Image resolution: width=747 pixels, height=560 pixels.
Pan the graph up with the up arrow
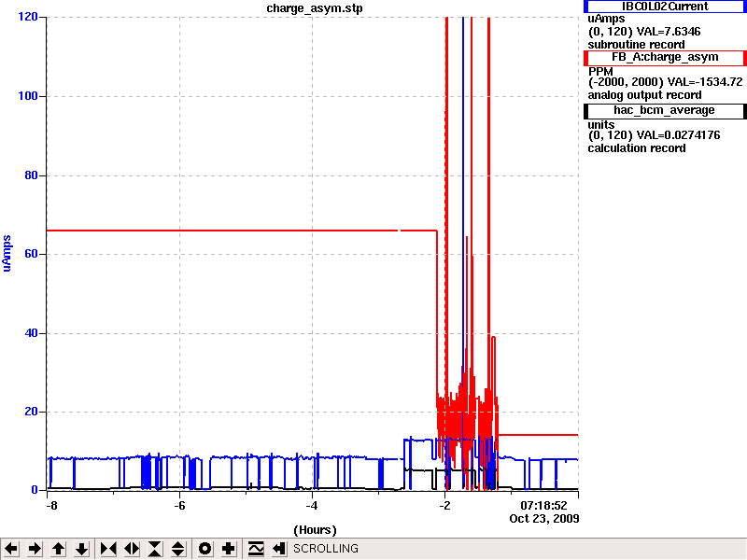point(58,549)
